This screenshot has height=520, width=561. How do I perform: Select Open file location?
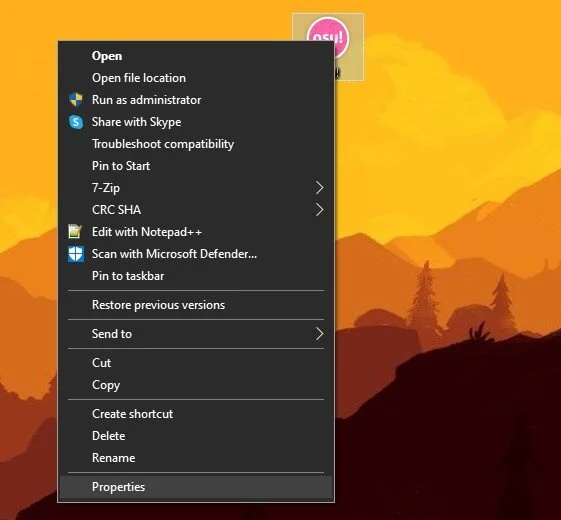[x=196, y=78]
